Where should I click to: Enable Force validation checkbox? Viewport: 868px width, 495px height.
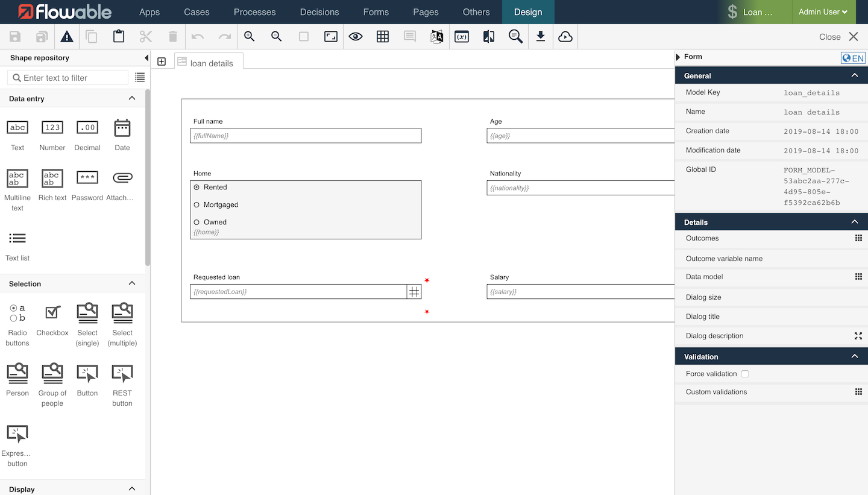click(x=745, y=374)
